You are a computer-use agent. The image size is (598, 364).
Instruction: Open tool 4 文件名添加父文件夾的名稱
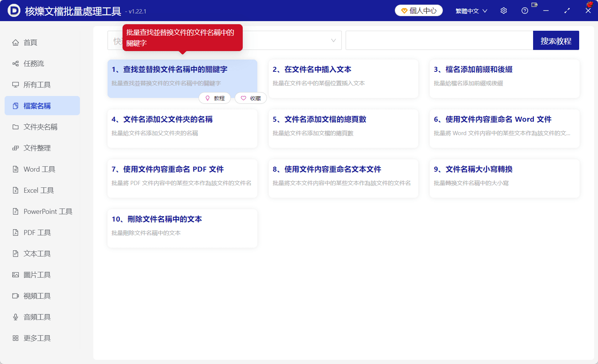tap(182, 129)
